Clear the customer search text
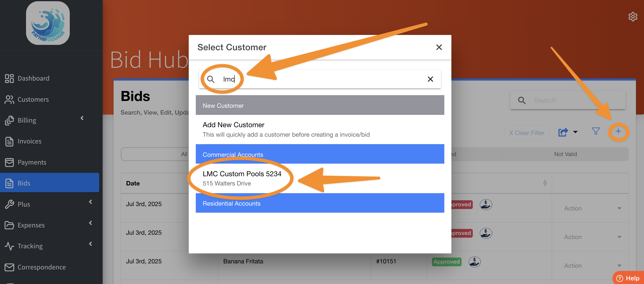Screen dimensions: 644x284 [430, 79]
